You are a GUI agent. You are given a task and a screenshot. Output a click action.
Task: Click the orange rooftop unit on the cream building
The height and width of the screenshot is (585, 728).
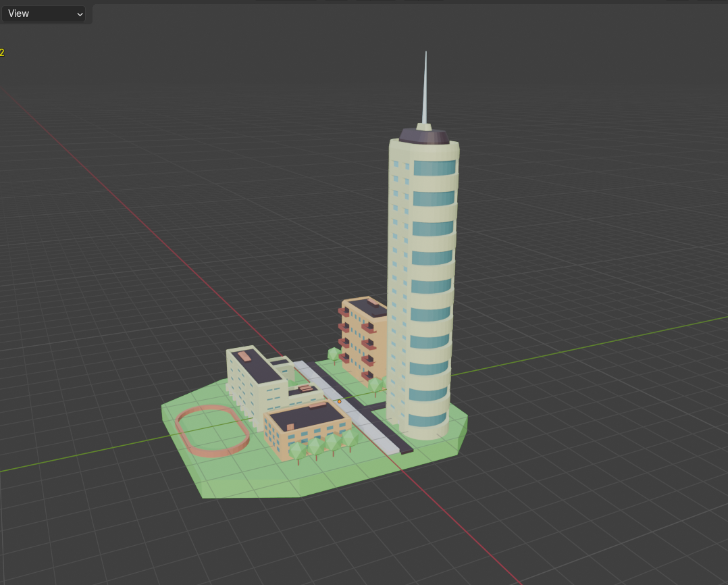(244, 355)
